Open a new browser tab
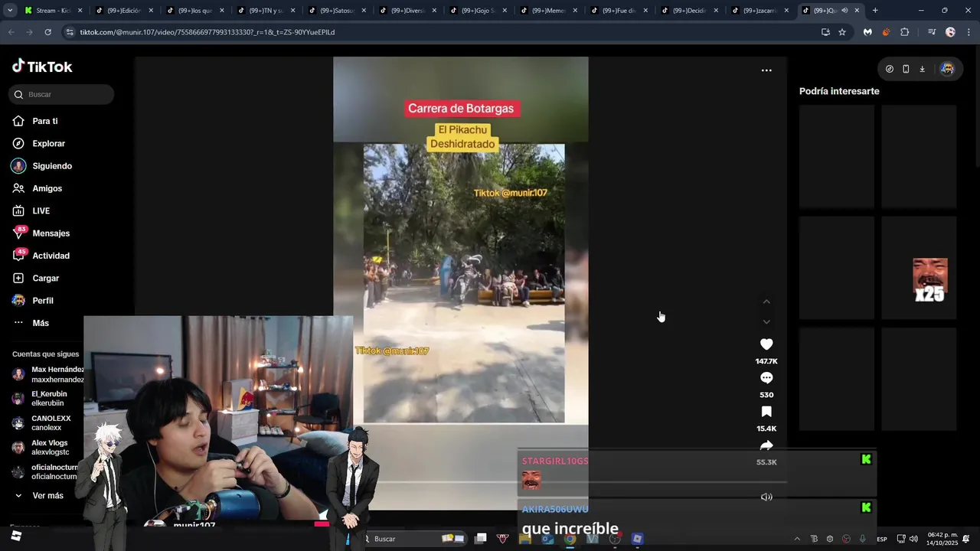Viewport: 980px width, 551px height. (x=875, y=11)
